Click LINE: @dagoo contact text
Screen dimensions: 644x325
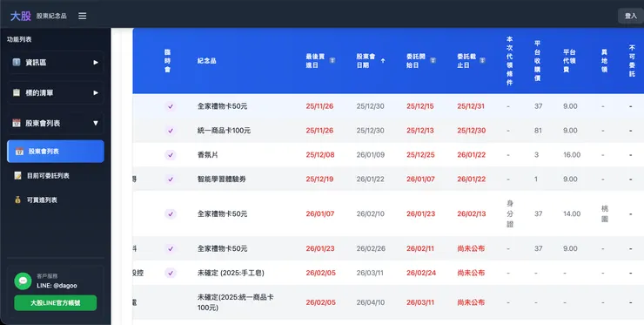(x=57, y=286)
